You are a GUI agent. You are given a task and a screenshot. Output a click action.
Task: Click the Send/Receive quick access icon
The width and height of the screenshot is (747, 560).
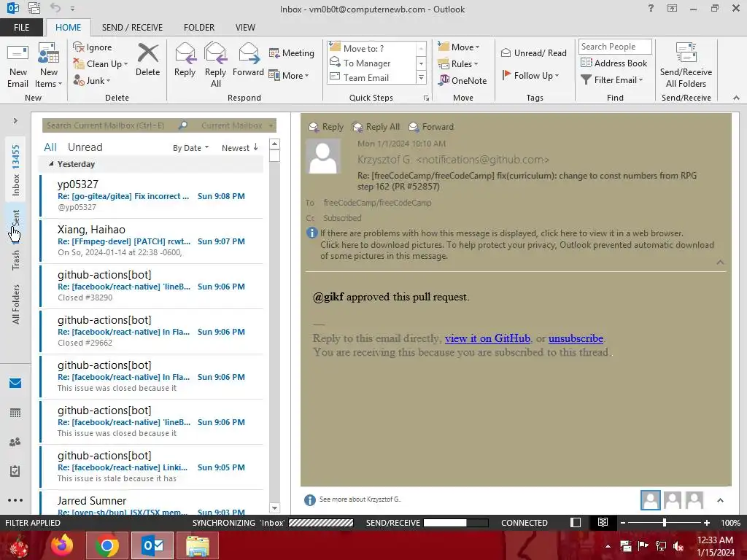coord(34,8)
